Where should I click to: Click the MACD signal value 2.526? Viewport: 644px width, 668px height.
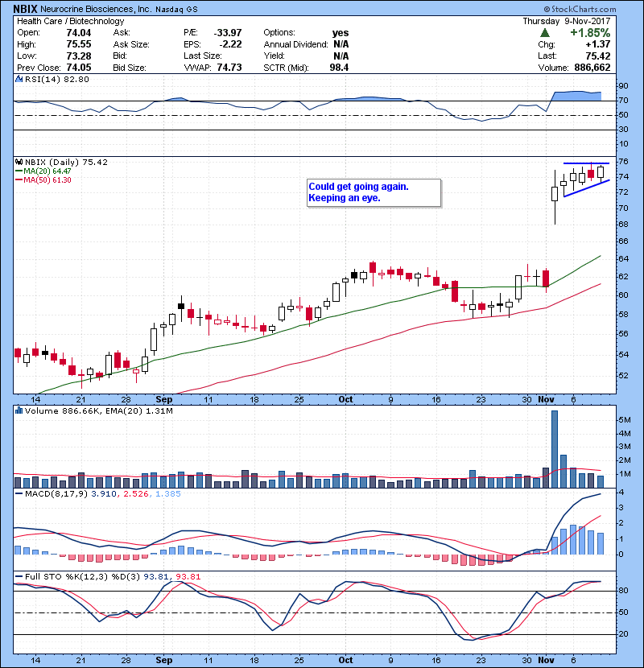136,494
